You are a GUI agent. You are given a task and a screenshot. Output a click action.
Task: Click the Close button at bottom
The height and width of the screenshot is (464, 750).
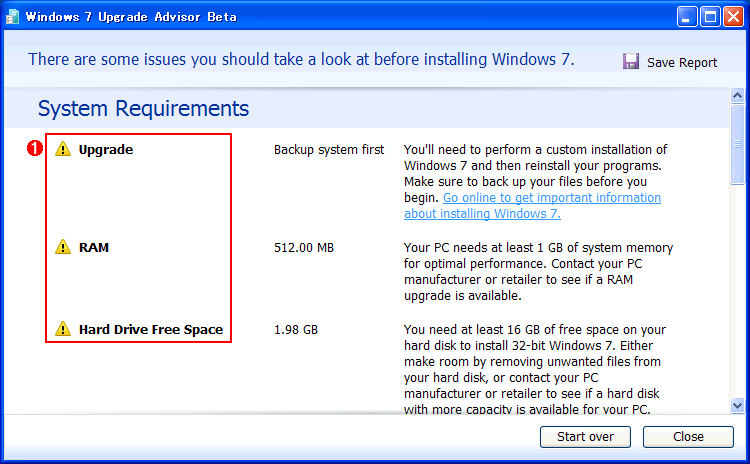tap(688, 437)
